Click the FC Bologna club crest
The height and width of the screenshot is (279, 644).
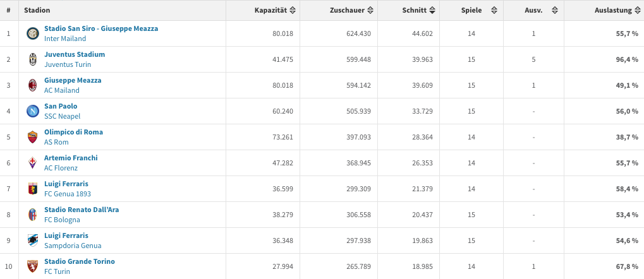(32, 215)
